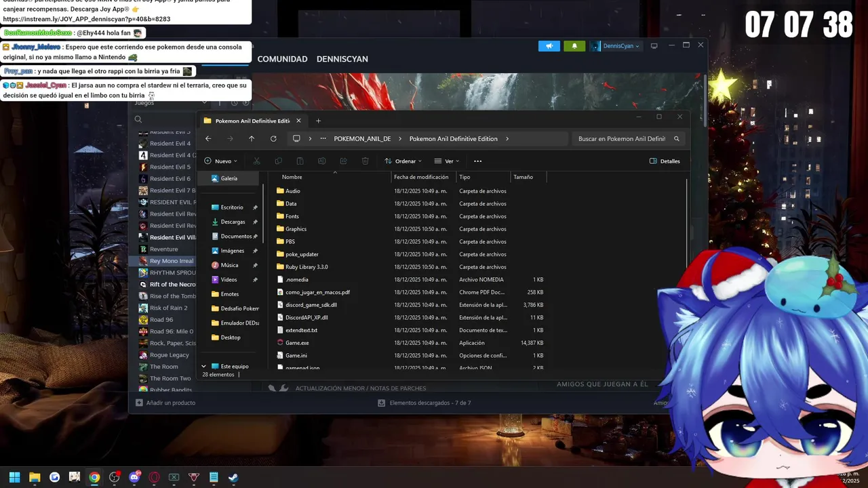Close the Pokemon Anil Definitive Edition tab
The image size is (868, 488).
click(298, 121)
